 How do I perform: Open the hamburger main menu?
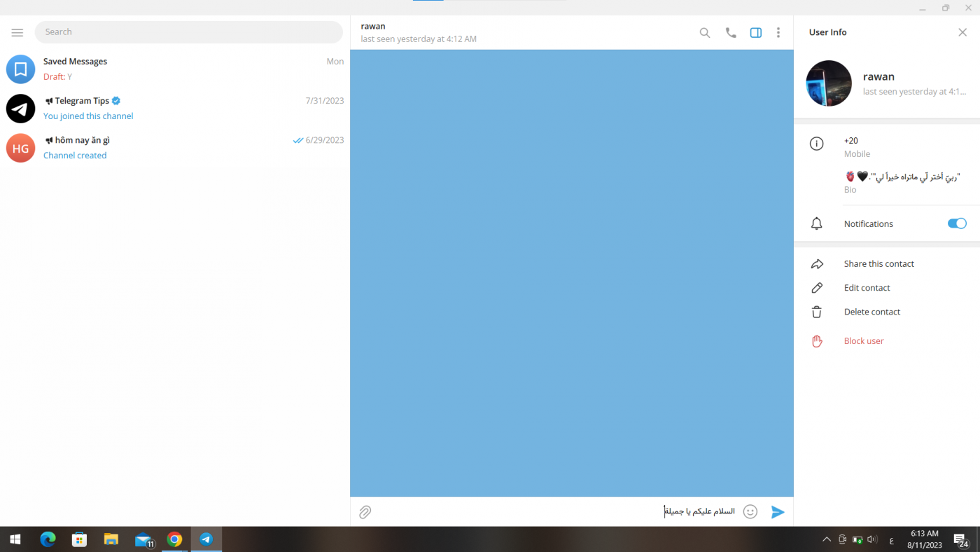17,32
